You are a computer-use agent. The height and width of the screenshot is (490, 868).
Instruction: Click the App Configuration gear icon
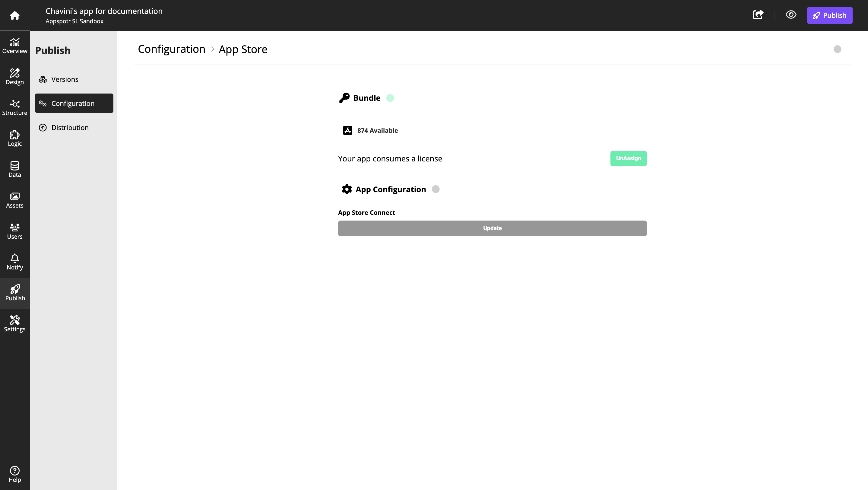click(347, 189)
